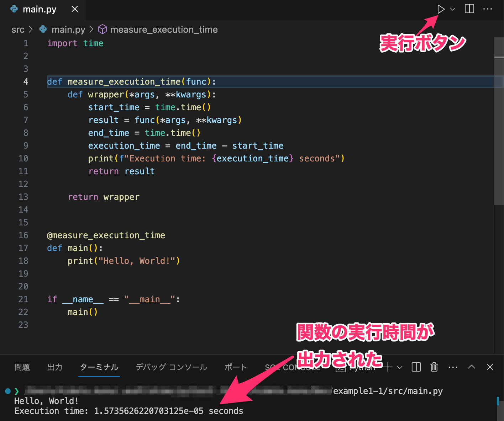Open the 問題 panel tab
This screenshot has height=421, width=504.
tap(22, 367)
